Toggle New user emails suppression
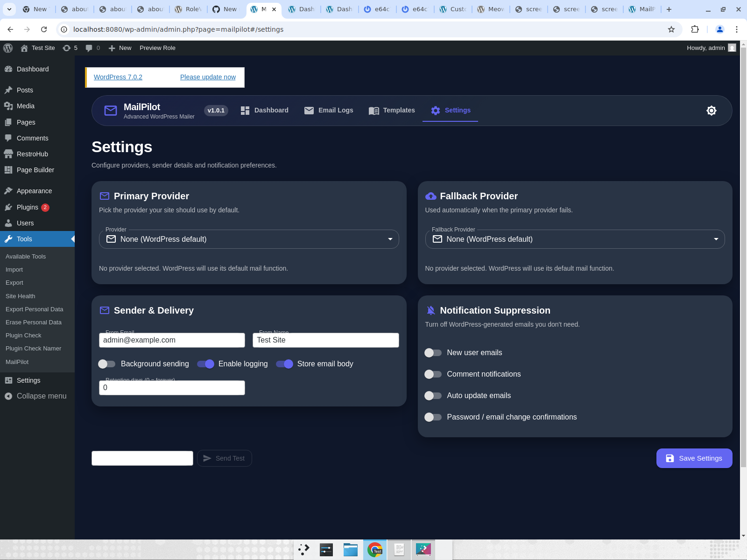Image resolution: width=747 pixels, height=560 pixels. 433,353
